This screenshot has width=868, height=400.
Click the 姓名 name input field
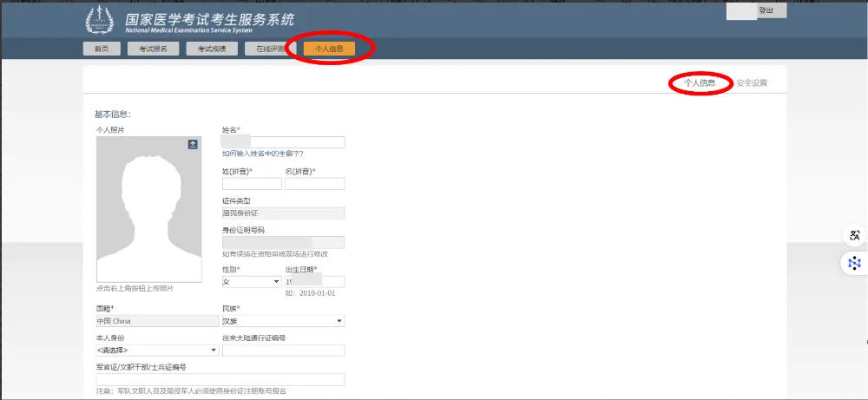click(x=284, y=142)
